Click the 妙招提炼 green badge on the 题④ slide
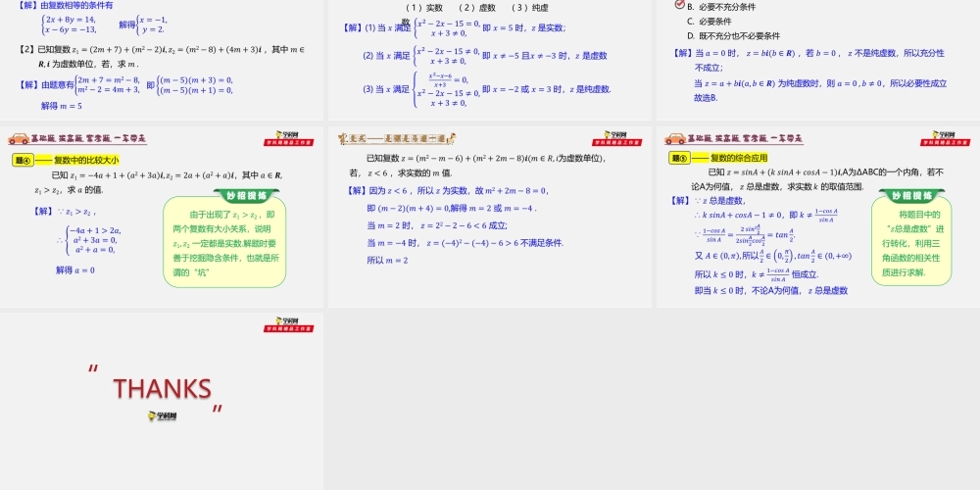The width and height of the screenshot is (980, 490). pos(246,196)
